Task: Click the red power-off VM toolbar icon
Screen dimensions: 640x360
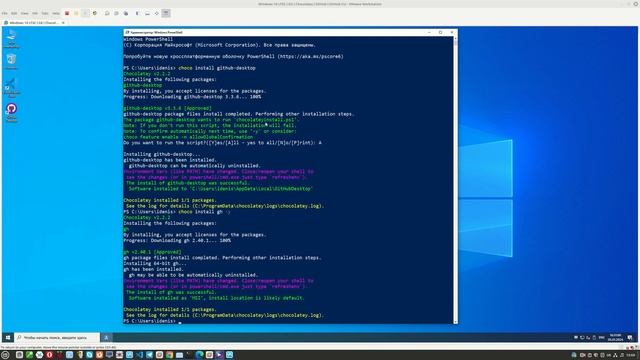Action: pyautogui.click(x=67, y=13)
